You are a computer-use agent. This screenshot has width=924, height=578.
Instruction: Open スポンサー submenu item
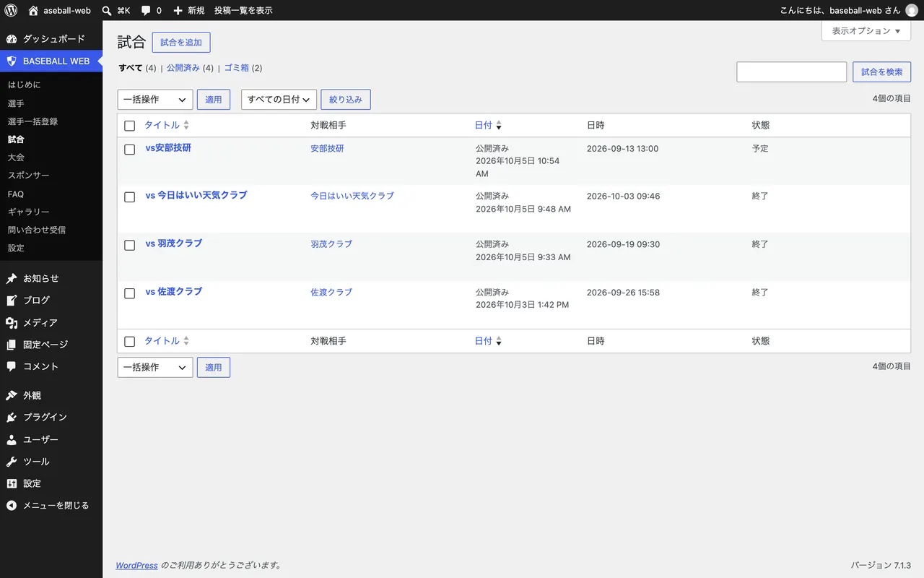(29, 176)
